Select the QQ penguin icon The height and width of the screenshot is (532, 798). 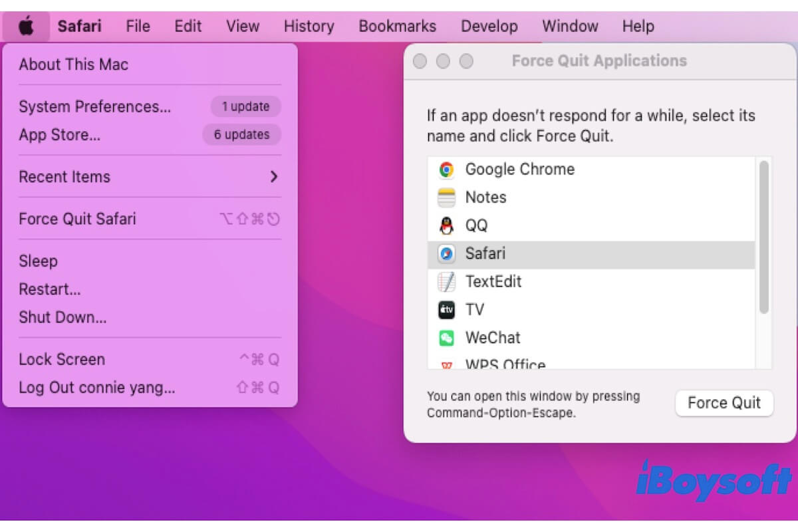pyautogui.click(x=446, y=225)
